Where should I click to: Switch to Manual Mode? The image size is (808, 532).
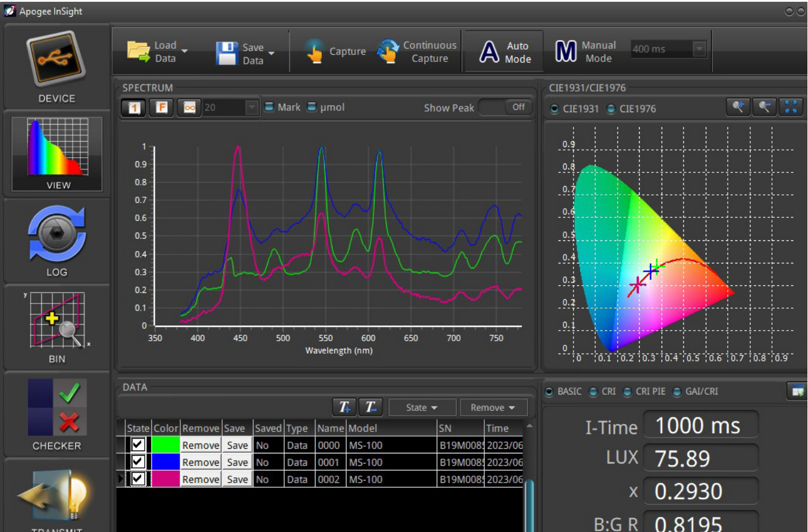[x=585, y=51]
